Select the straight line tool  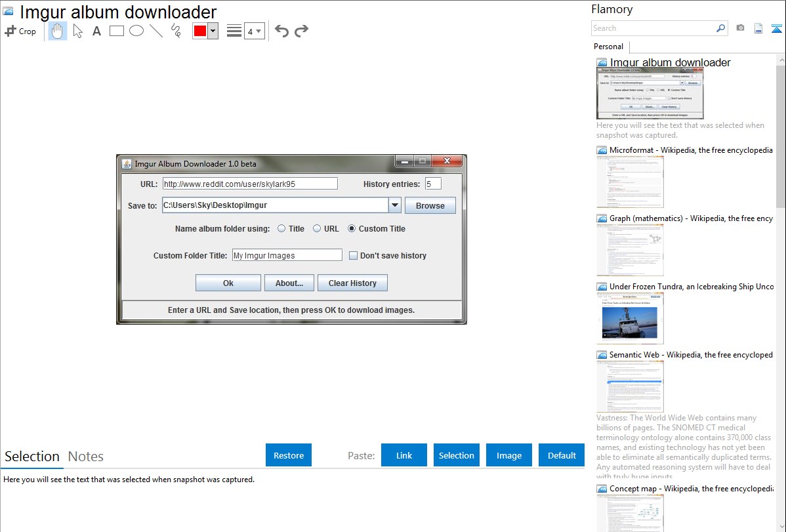point(156,31)
